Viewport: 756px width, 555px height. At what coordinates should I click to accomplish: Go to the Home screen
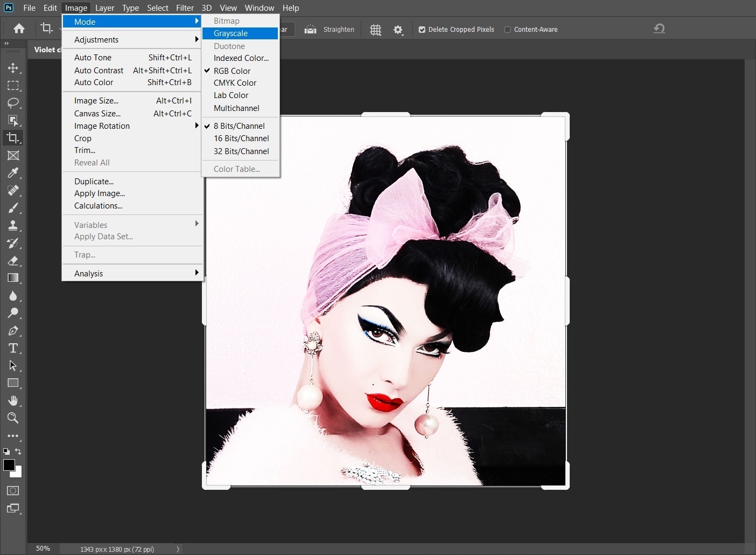tap(19, 29)
